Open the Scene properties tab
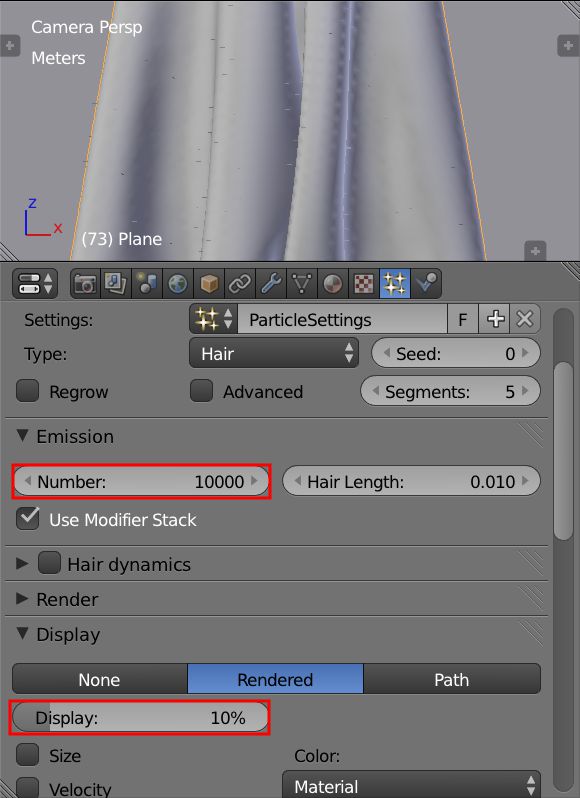This screenshot has height=798, width=580. tap(147, 283)
